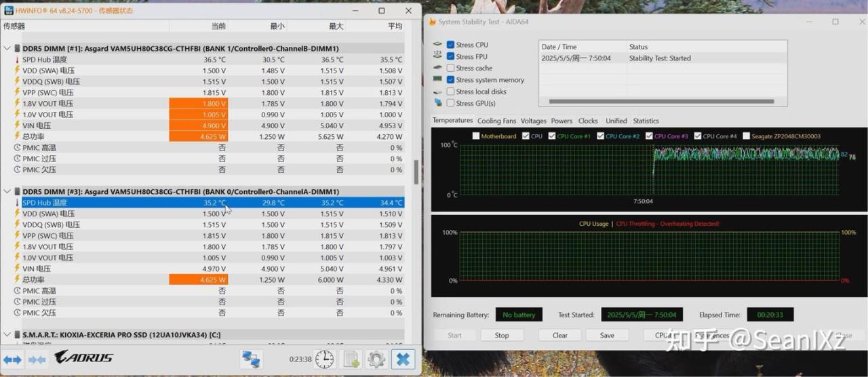Click clock icon of DIMM #3 PMIC 欠压 row
This screenshot has width=868, height=377.
[17, 313]
